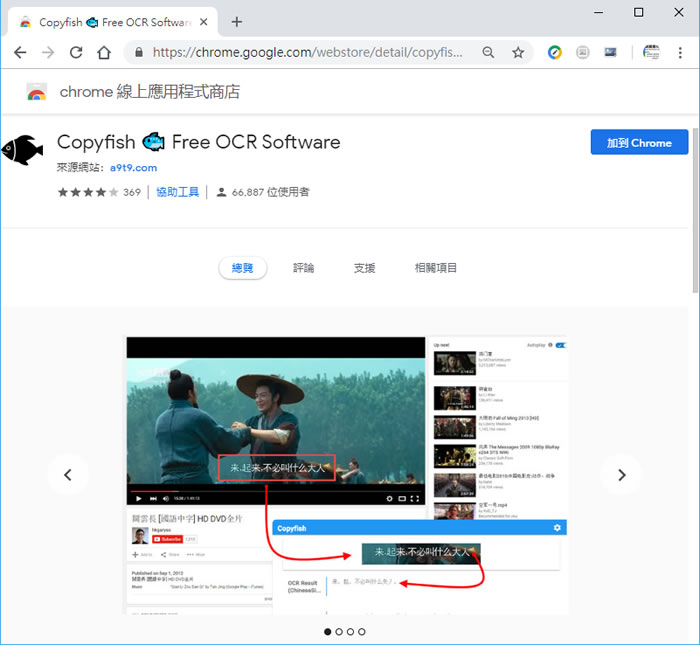Viewport: 700px width, 646px height.
Task: Click the 加到 Chrome button
Action: pos(639,143)
